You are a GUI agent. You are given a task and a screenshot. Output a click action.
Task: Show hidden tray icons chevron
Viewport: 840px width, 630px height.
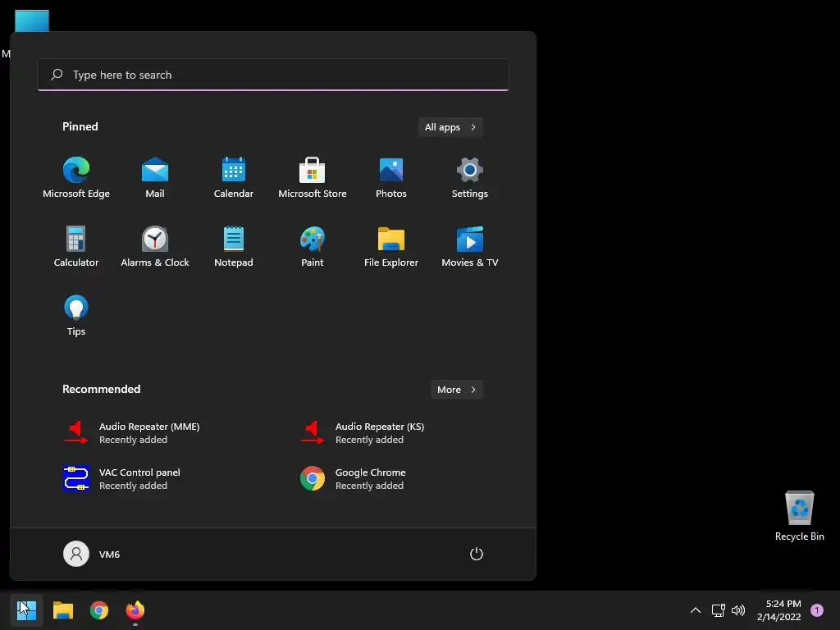696,610
